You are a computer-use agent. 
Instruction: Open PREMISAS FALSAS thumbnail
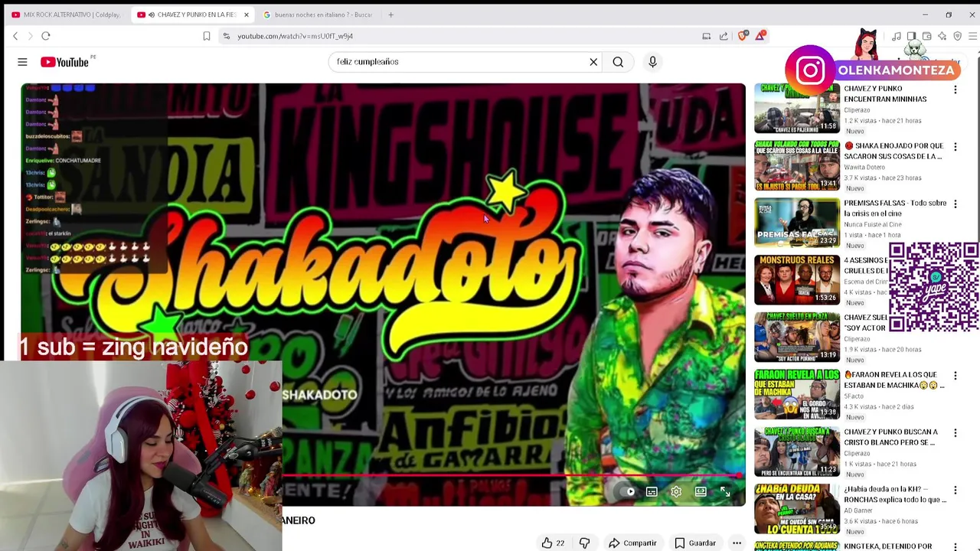(x=797, y=223)
